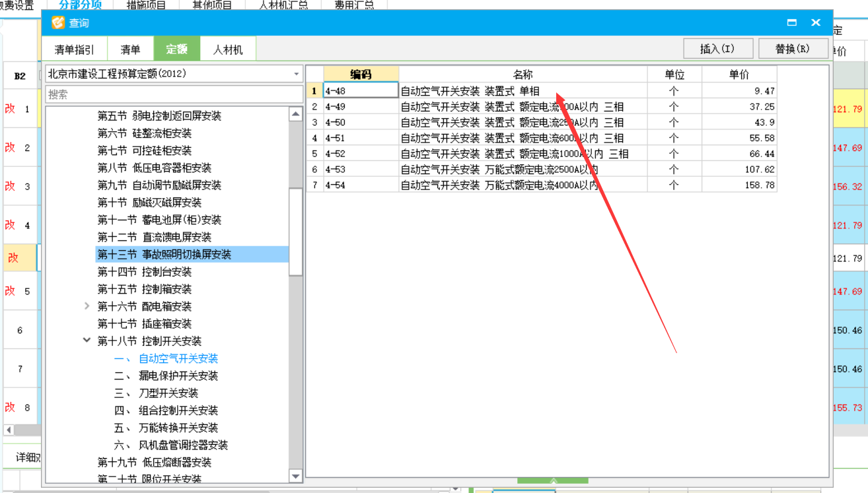868x493 pixels.
Task: Select 第十五节 控制箱安装
Action: pos(145,289)
